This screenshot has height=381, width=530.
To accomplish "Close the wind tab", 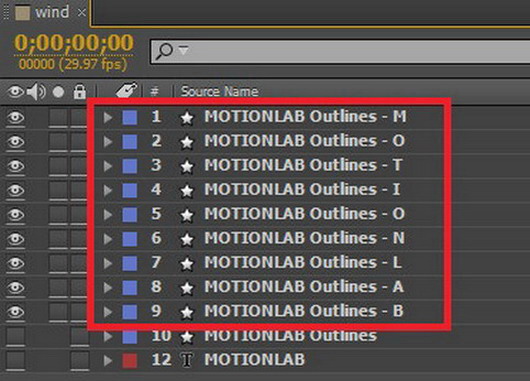I will (x=81, y=13).
